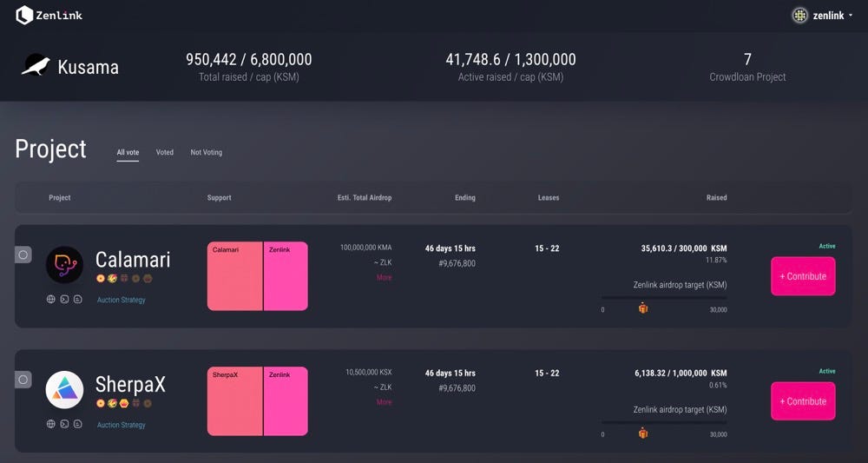Click SherpaX's Zenlink airdrop target progress bar

click(665, 423)
